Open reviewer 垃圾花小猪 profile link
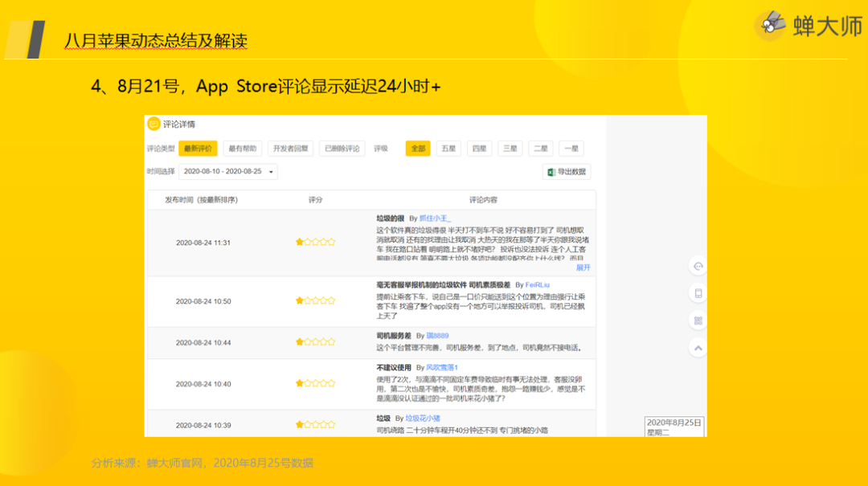868x486 pixels. 423,419
